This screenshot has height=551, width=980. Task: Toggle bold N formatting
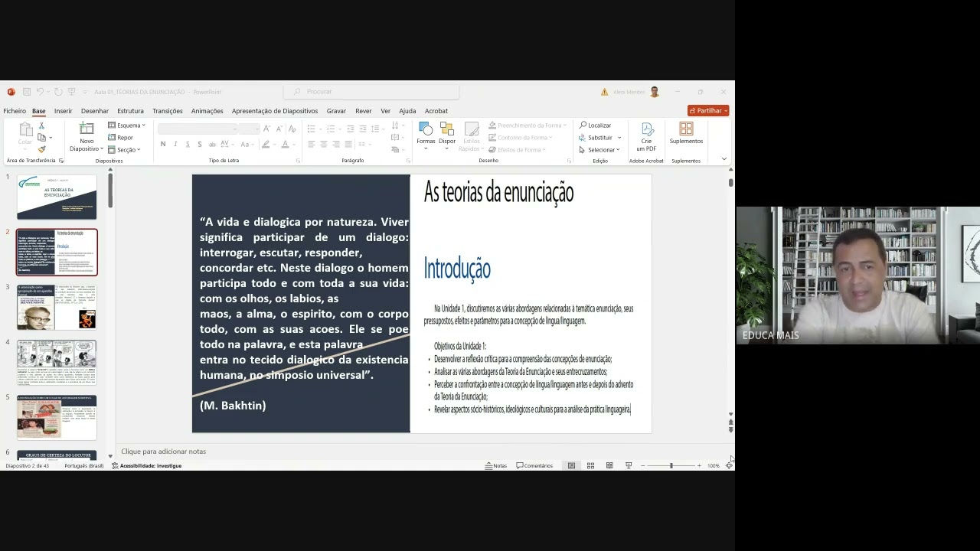point(162,144)
